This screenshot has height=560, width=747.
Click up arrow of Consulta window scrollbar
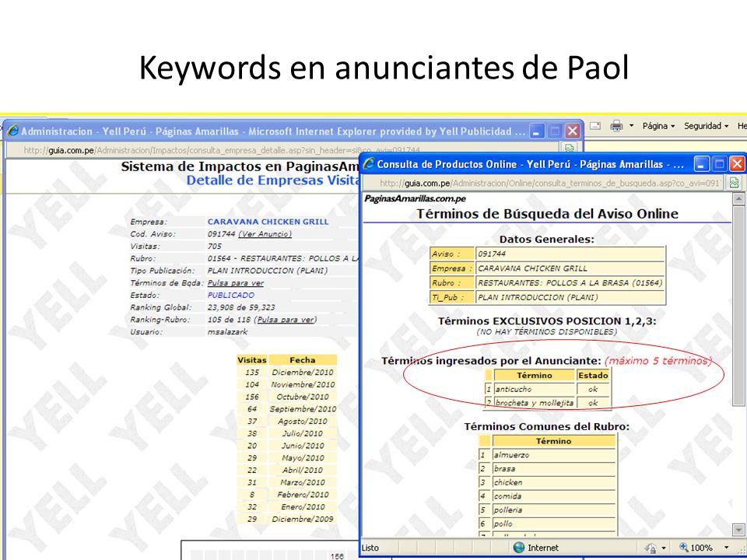738,198
